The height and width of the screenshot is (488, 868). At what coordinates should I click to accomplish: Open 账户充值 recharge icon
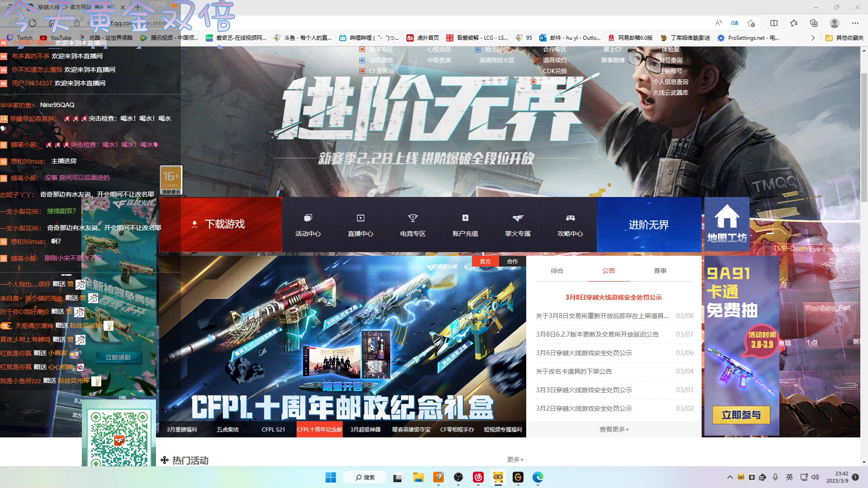click(x=465, y=225)
